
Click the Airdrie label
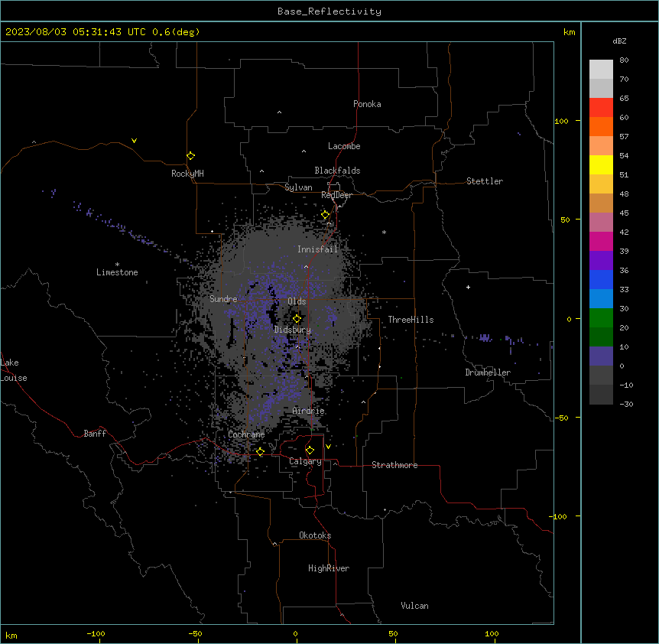pyautogui.click(x=308, y=411)
